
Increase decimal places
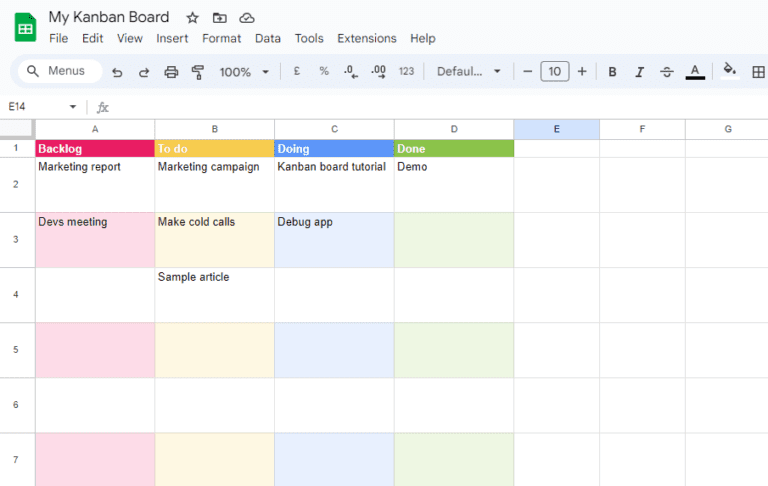click(379, 72)
